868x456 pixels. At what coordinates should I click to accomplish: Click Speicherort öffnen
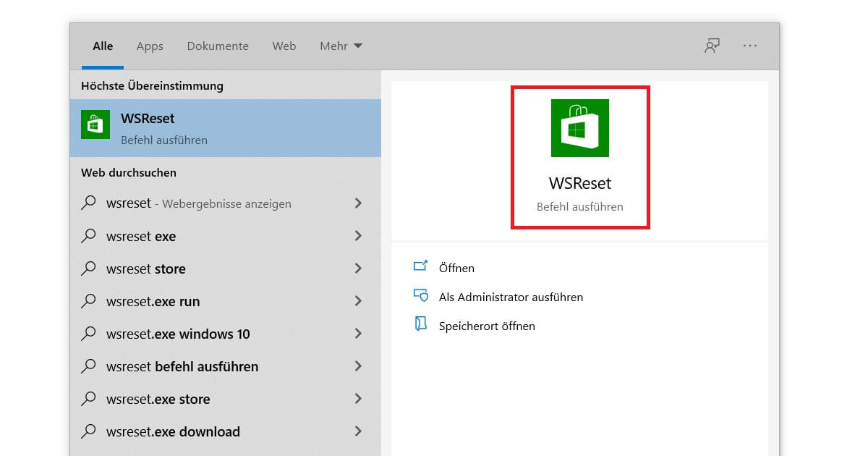(x=487, y=326)
